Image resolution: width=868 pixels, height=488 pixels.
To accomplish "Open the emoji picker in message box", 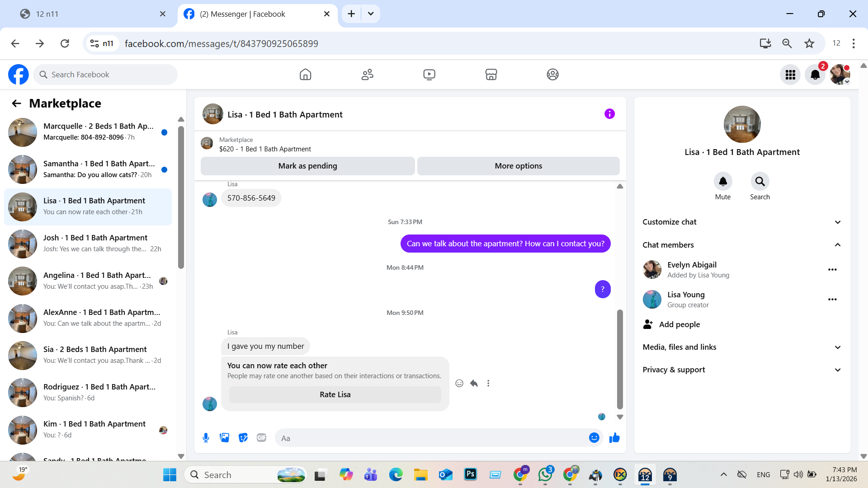I will coord(594,438).
